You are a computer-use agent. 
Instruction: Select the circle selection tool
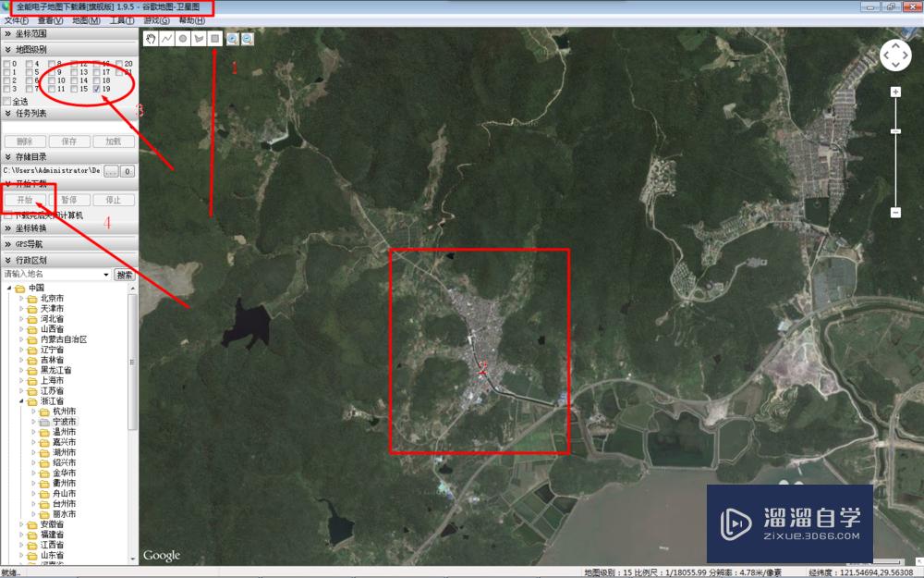coord(183,38)
